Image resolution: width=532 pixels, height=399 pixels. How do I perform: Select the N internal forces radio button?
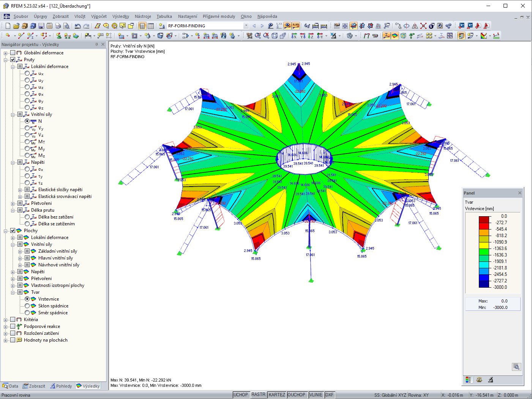coord(27,121)
